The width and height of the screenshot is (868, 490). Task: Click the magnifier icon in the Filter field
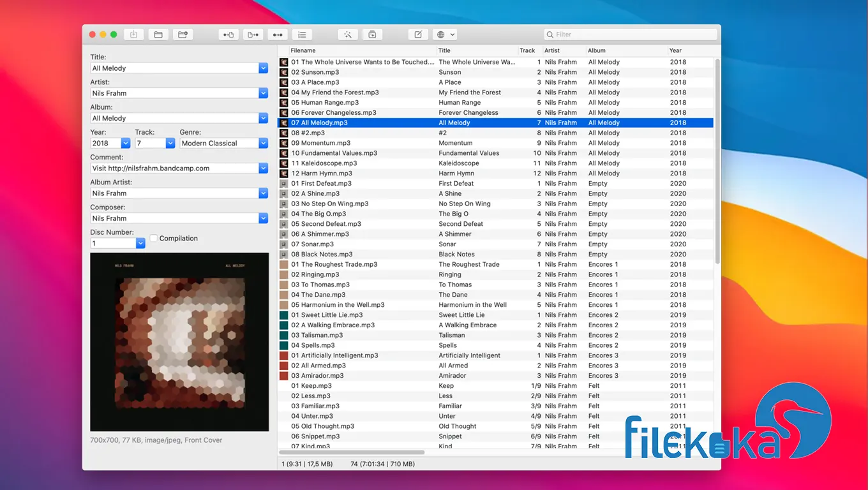550,34
